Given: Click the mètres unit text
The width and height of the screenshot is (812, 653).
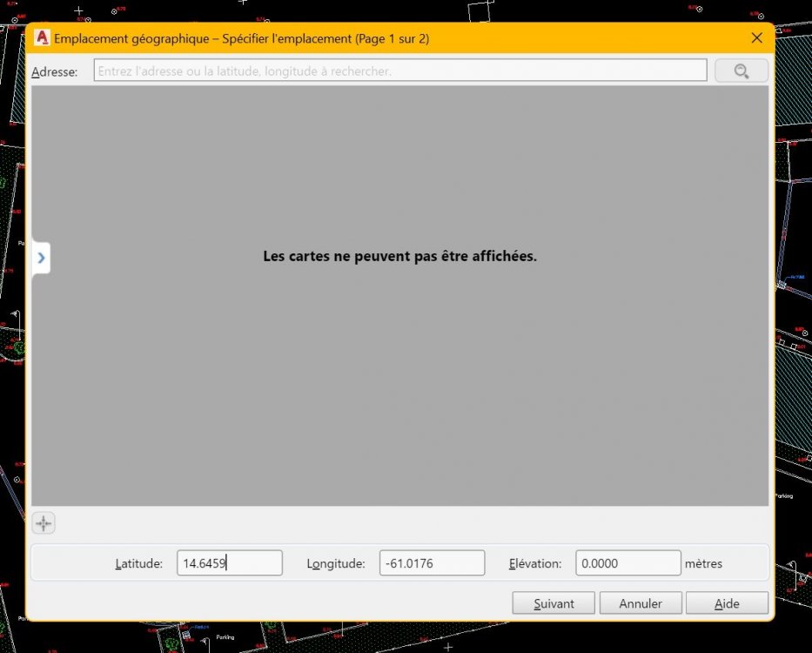Looking at the screenshot, I should click(703, 563).
